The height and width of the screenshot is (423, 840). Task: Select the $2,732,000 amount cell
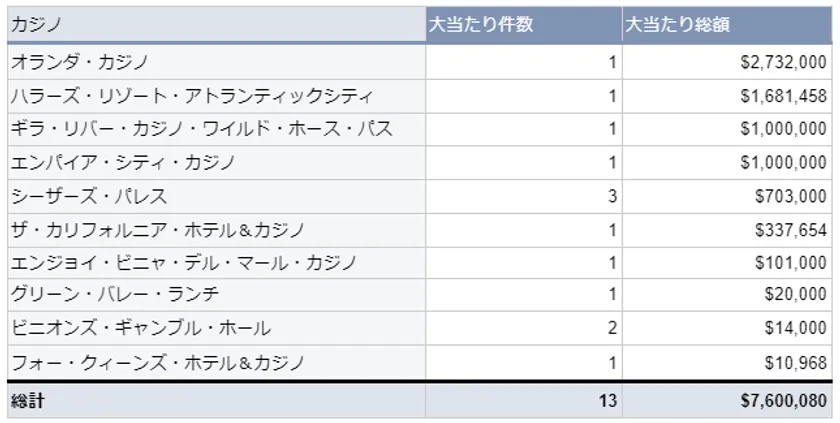[x=784, y=63]
